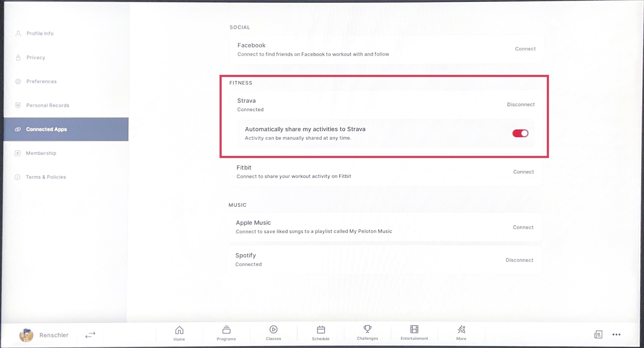This screenshot has height=348, width=644.
Task: Tap the Home house icon
Action: click(179, 330)
